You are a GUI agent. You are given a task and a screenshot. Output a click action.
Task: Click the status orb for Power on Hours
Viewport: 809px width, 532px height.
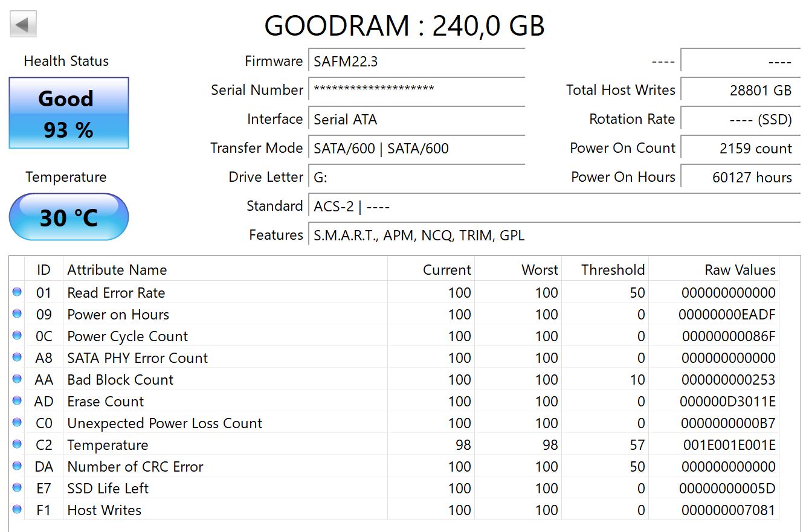[17, 314]
